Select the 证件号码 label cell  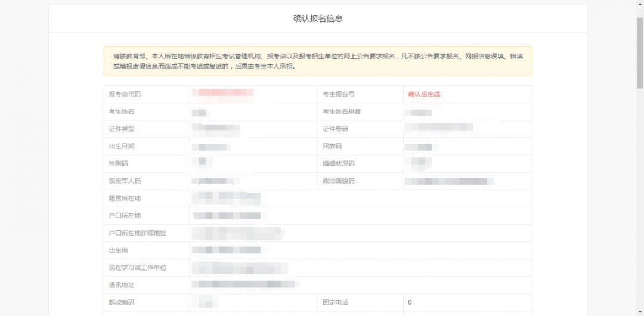coord(361,129)
